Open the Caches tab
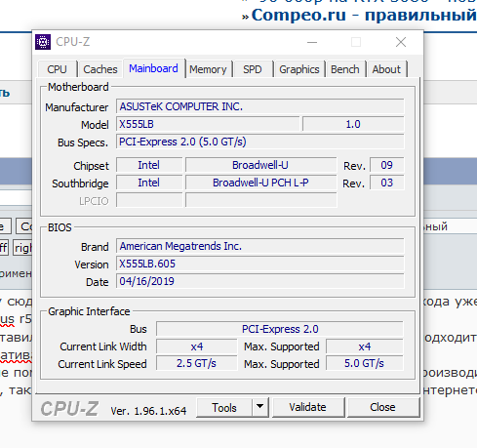 coord(99,69)
